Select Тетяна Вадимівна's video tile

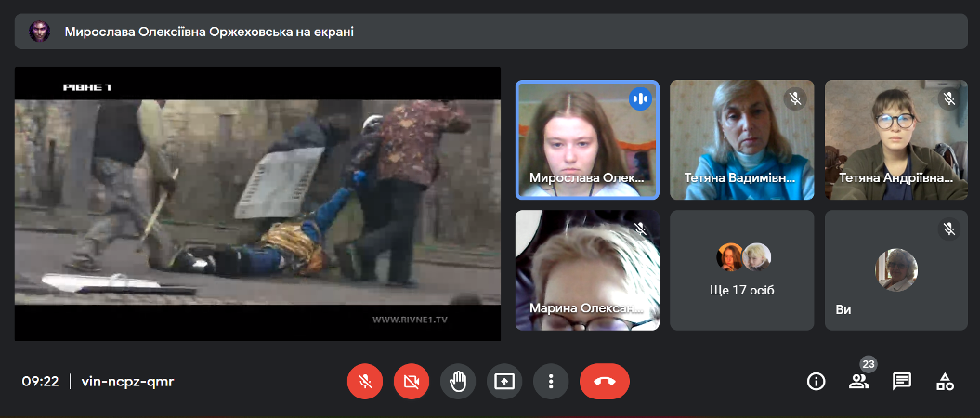point(742,140)
